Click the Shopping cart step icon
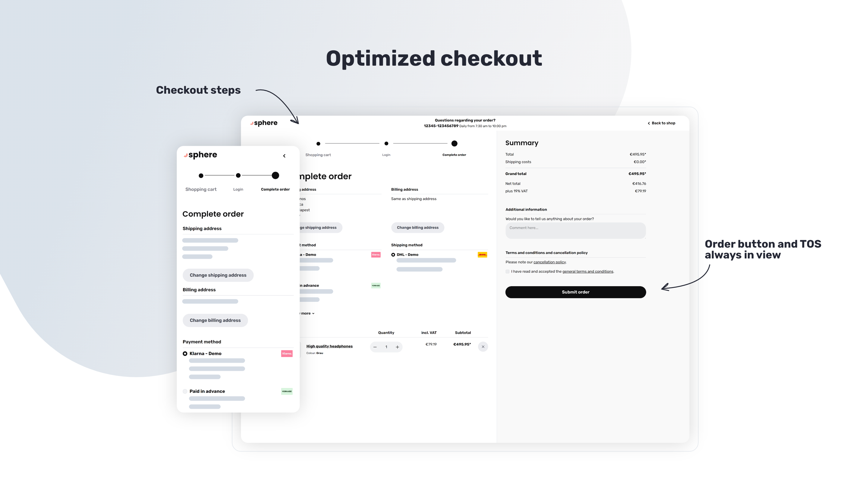 pos(318,143)
